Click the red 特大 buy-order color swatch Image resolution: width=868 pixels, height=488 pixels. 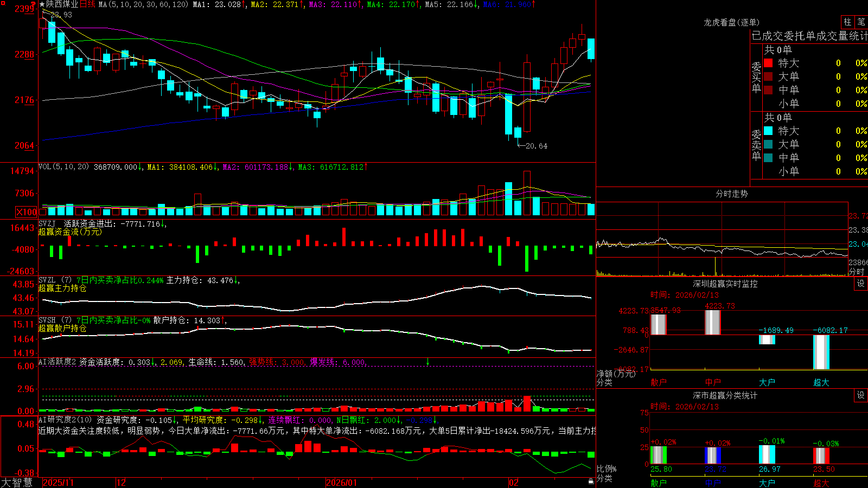[x=768, y=63]
